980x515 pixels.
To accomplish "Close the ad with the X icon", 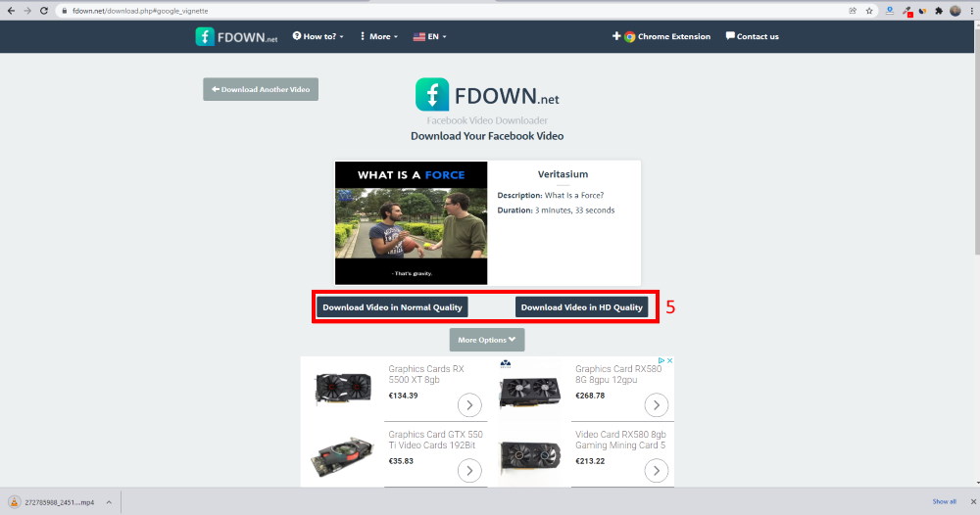I will click(x=669, y=361).
